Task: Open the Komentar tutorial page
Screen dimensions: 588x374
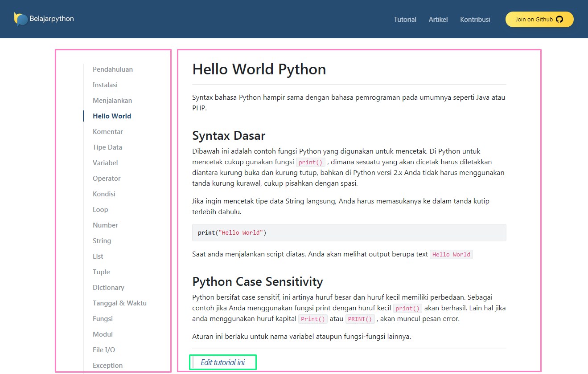Action: [108, 132]
